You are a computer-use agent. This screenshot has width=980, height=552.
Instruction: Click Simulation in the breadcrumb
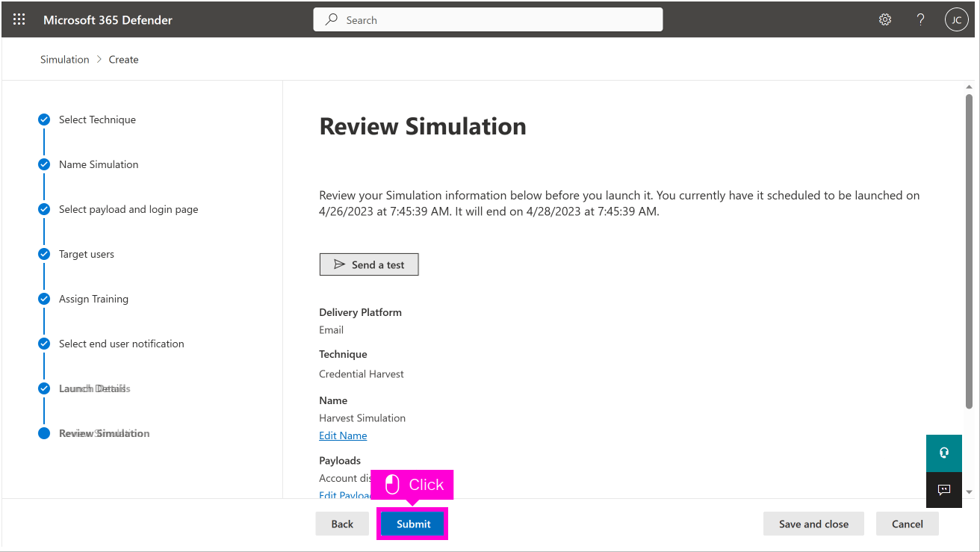click(64, 60)
